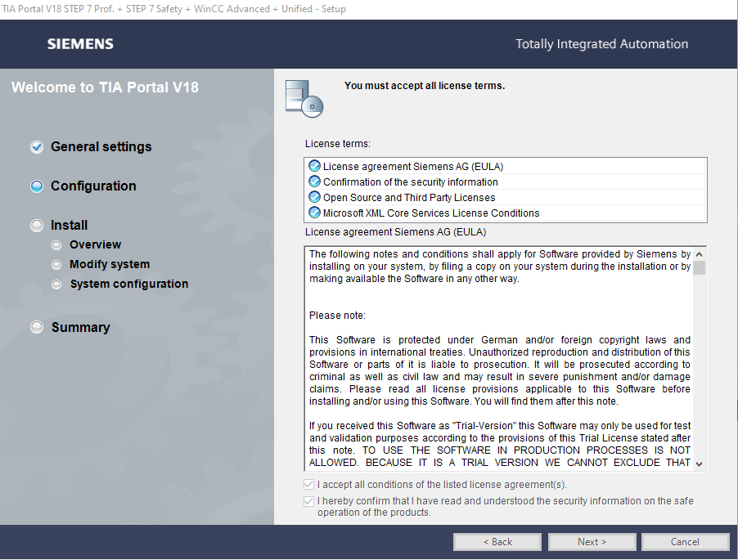Go back with the Back button

tap(497, 542)
